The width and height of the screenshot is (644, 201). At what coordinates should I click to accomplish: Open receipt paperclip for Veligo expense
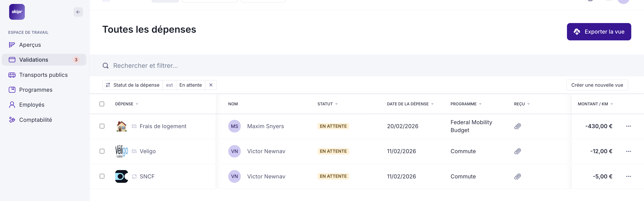tap(517, 151)
